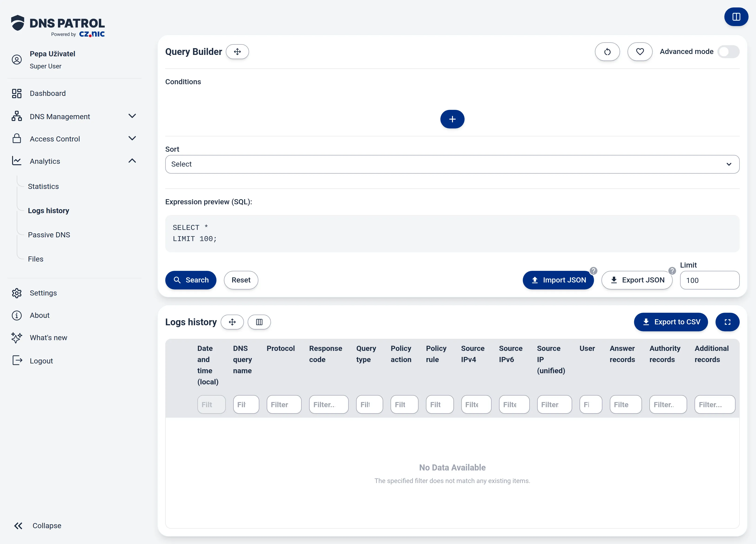This screenshot has width=756, height=544.
Task: Click the Source IP (unified) filter field
Action: pos(554,404)
